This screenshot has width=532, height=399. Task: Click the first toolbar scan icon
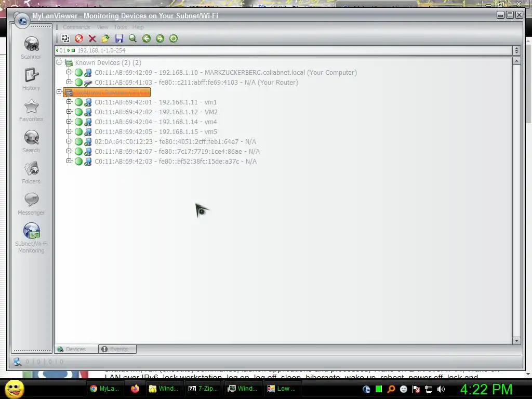tap(65, 38)
